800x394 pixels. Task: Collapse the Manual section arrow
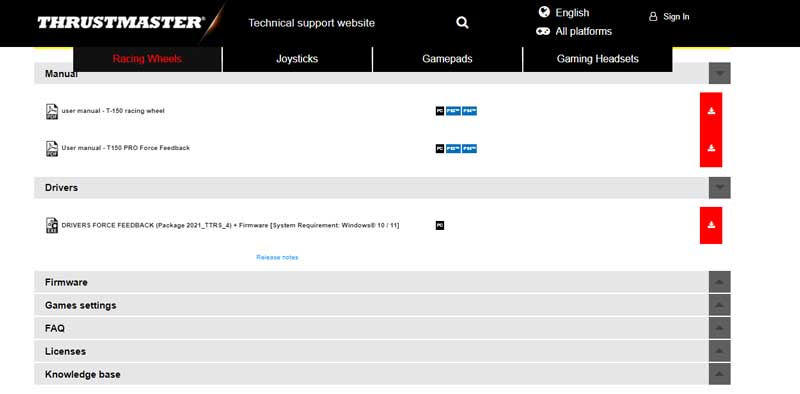(x=719, y=73)
